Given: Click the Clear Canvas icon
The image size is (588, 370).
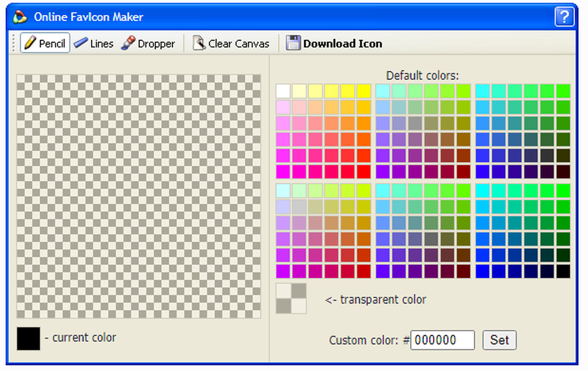Looking at the screenshot, I should coord(200,42).
